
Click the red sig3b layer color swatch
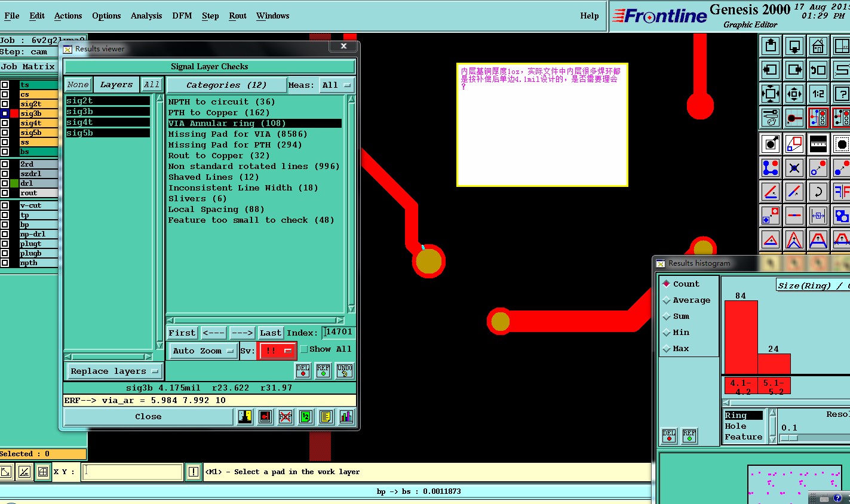15,113
